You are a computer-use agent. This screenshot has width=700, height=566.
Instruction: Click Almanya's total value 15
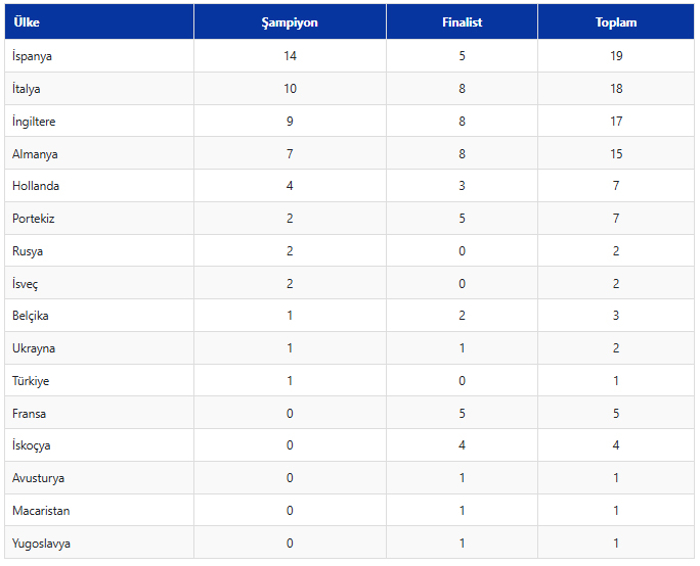[x=616, y=154]
